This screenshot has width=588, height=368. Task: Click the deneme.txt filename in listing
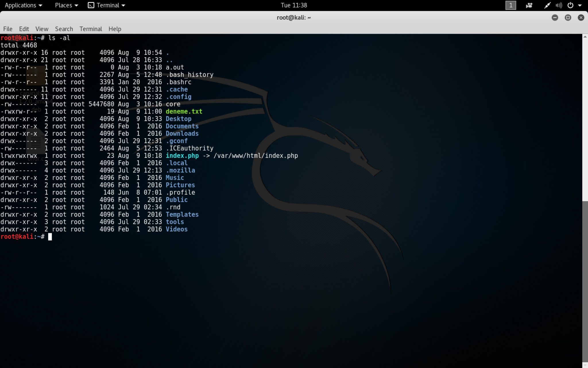pos(184,112)
